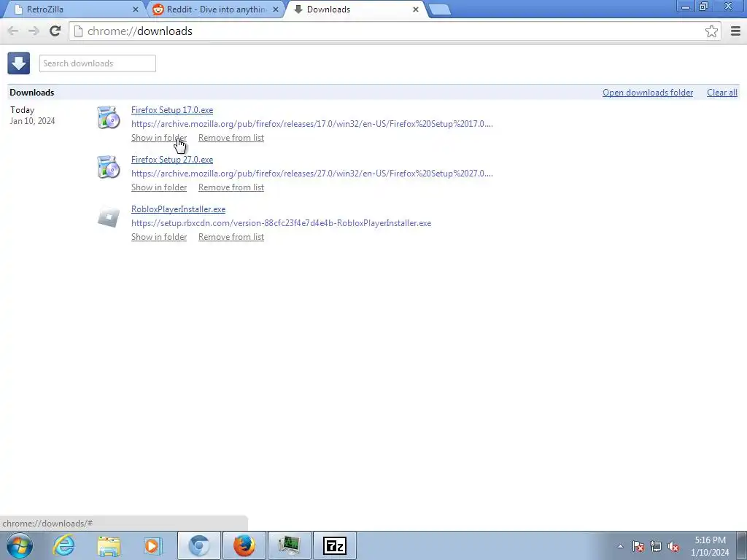Screen dimensions: 747x560
Task: Click the Action Center flag tray icon
Action: pyautogui.click(x=638, y=546)
